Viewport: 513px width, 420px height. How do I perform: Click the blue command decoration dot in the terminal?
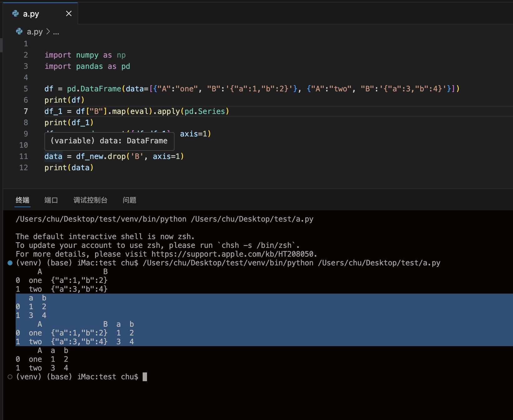tap(10, 263)
